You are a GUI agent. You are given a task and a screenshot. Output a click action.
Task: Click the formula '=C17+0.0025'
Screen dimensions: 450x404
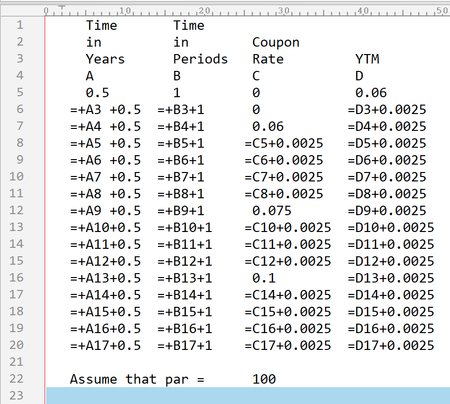(x=288, y=346)
